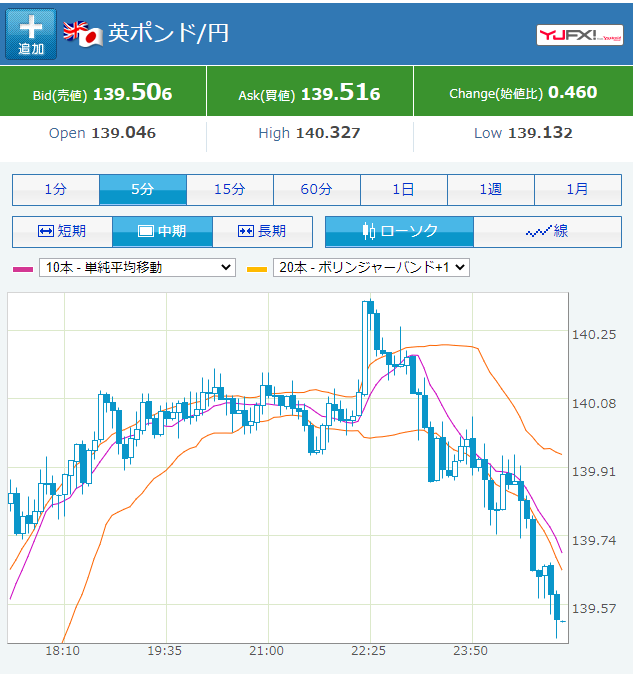Switch chart to ローソク candlestick mode
Viewport: 633px width, 674px height.
point(399,232)
